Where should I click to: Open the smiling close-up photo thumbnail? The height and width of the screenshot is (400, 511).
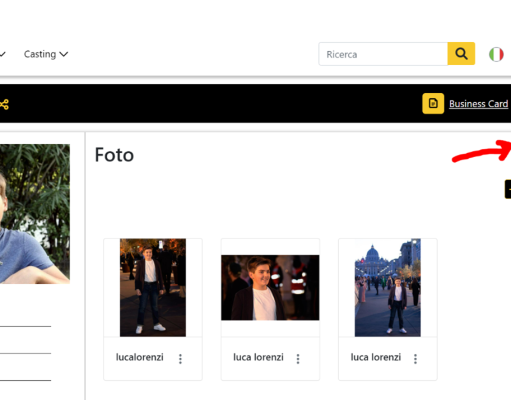click(270, 287)
